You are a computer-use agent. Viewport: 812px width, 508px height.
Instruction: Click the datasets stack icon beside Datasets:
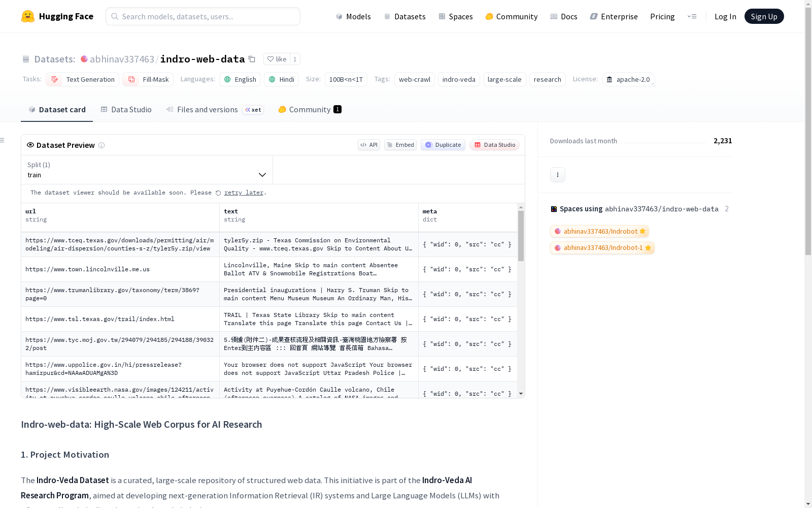tap(26, 59)
